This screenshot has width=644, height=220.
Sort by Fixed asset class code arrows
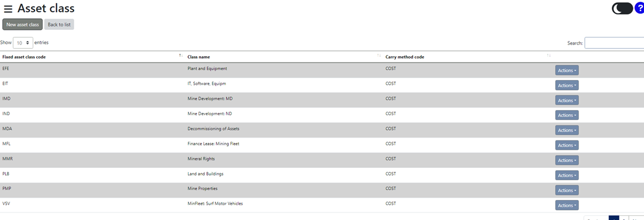point(181,56)
